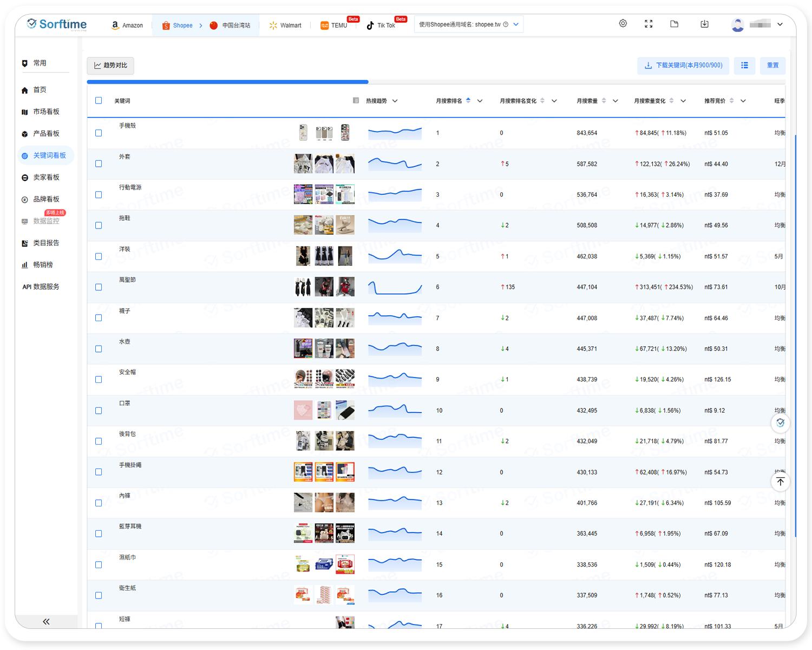Click the settings gear icon in top bar
The height and width of the screenshot is (650, 812).
click(623, 24)
